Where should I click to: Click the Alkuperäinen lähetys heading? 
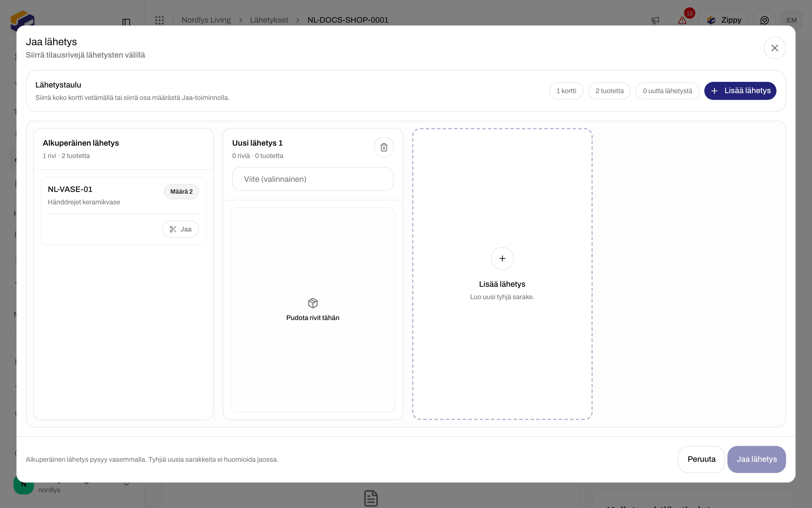coord(81,143)
